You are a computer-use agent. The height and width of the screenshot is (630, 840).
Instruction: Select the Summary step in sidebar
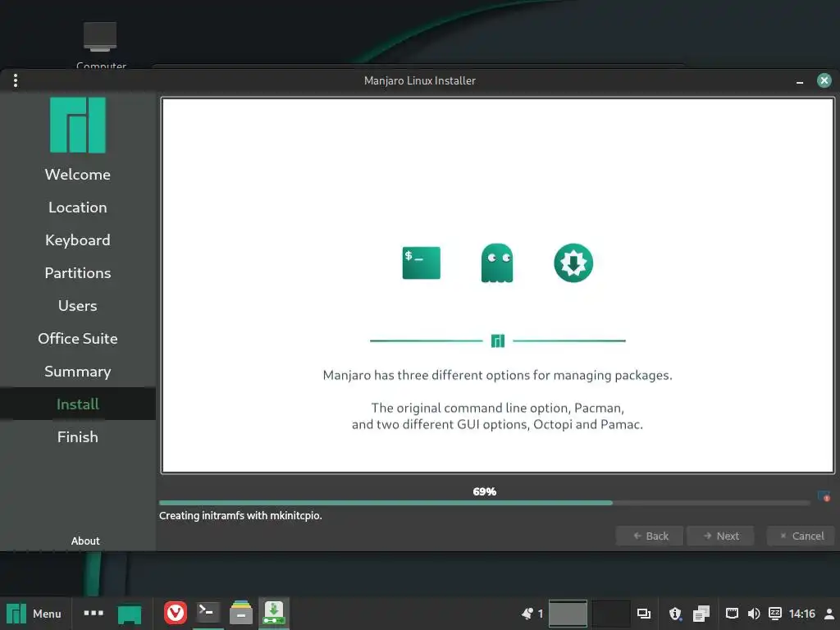78,372
